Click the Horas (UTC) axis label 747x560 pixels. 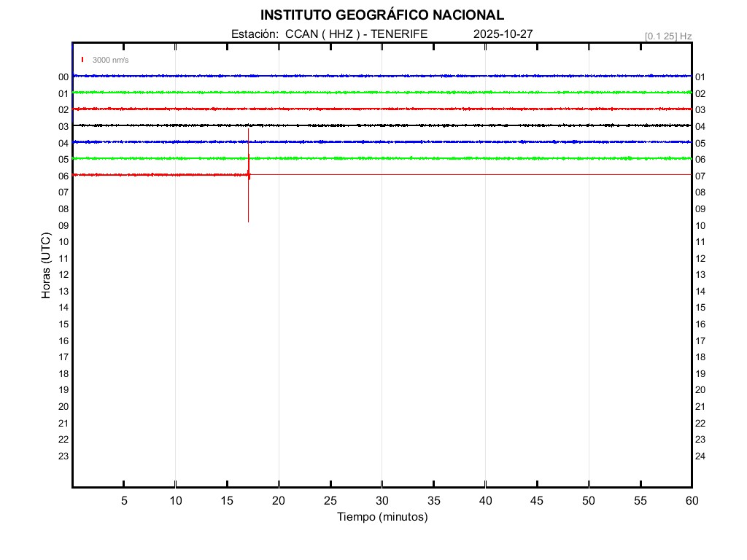[x=46, y=266]
